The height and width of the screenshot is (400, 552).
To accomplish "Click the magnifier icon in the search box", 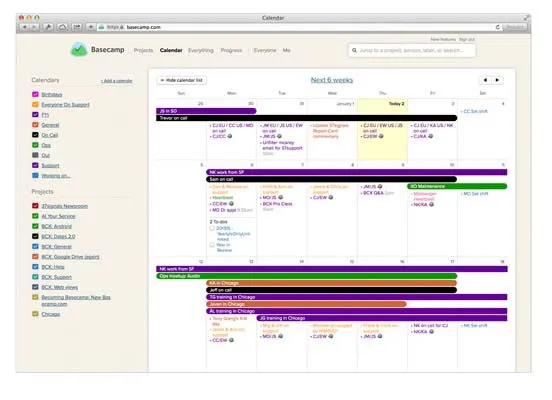I will [355, 50].
